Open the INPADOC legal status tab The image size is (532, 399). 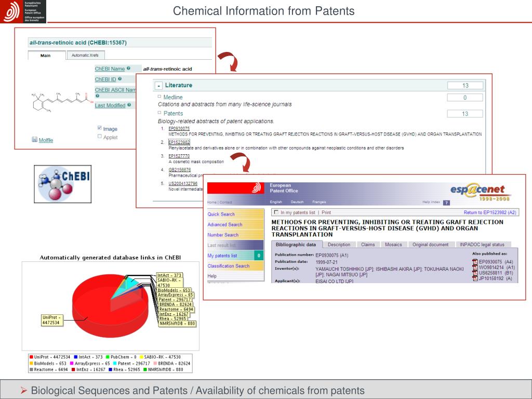point(482,245)
